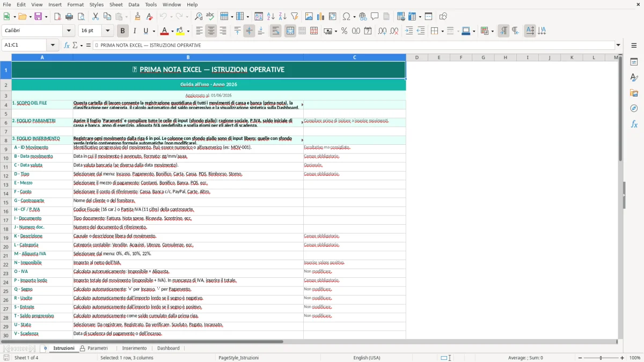Click the formula input line
Screen dimensions: 644x362
tap(354, 45)
